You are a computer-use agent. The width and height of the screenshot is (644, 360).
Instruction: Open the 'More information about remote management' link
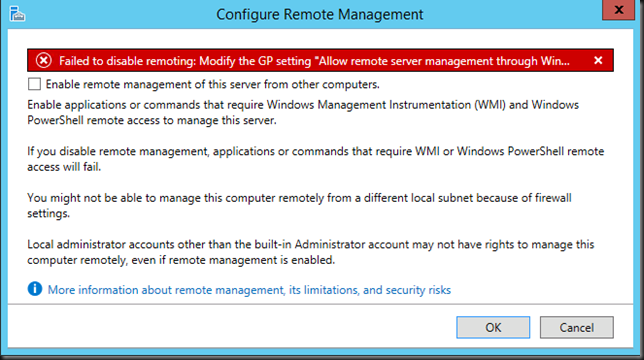coord(249,290)
